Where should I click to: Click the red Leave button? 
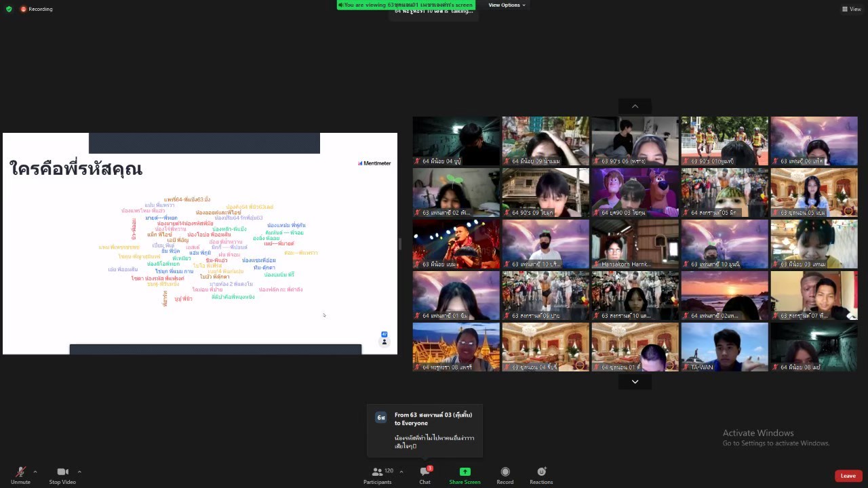(x=848, y=476)
